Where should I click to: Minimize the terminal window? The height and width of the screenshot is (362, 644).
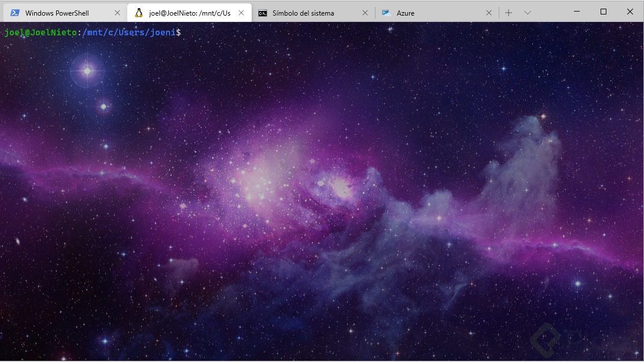click(x=577, y=12)
